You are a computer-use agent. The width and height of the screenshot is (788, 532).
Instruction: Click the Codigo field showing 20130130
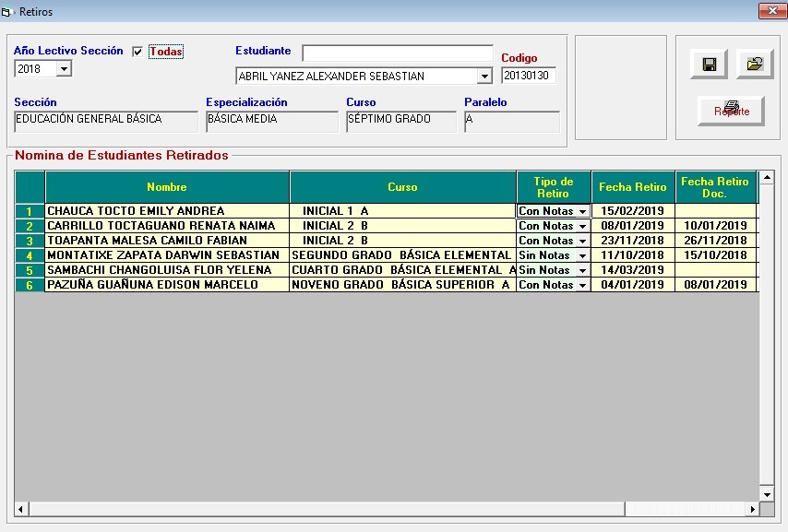point(529,76)
